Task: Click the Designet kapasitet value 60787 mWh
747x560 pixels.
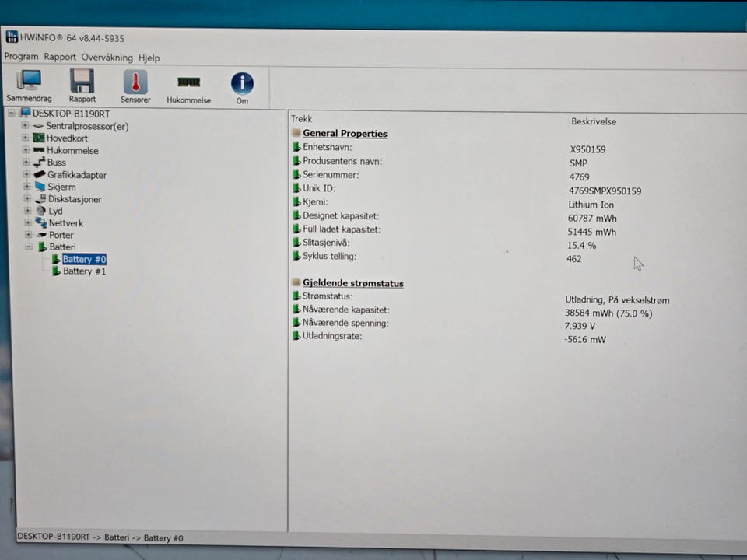Action: (591, 218)
